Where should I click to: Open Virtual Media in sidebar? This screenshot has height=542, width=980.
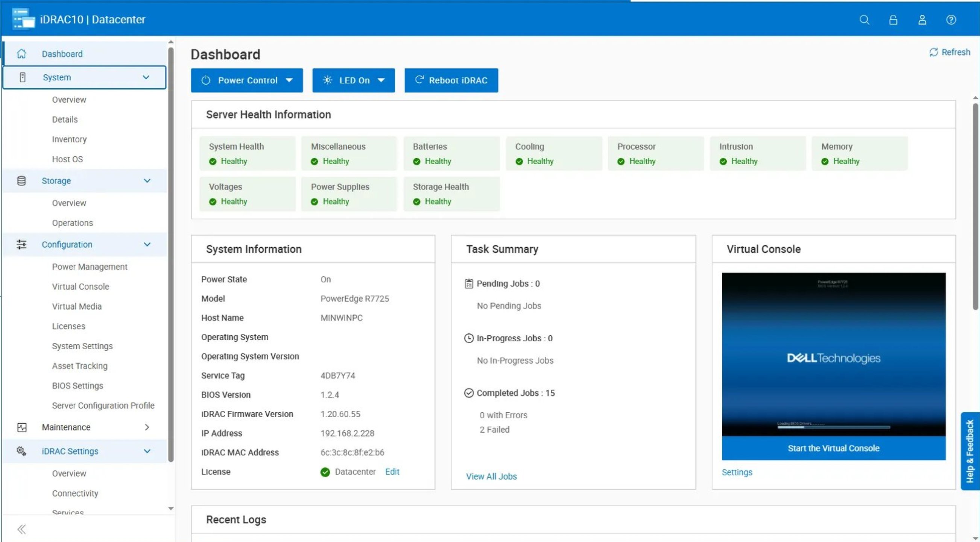(76, 306)
